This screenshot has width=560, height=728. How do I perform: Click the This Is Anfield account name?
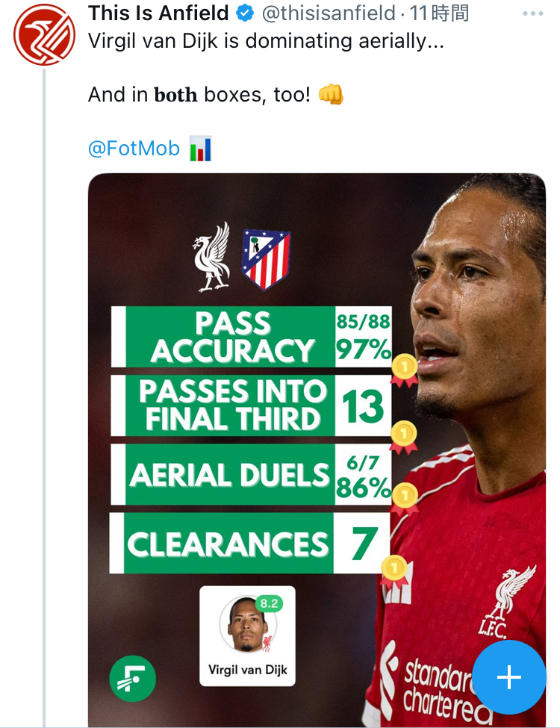(158, 13)
